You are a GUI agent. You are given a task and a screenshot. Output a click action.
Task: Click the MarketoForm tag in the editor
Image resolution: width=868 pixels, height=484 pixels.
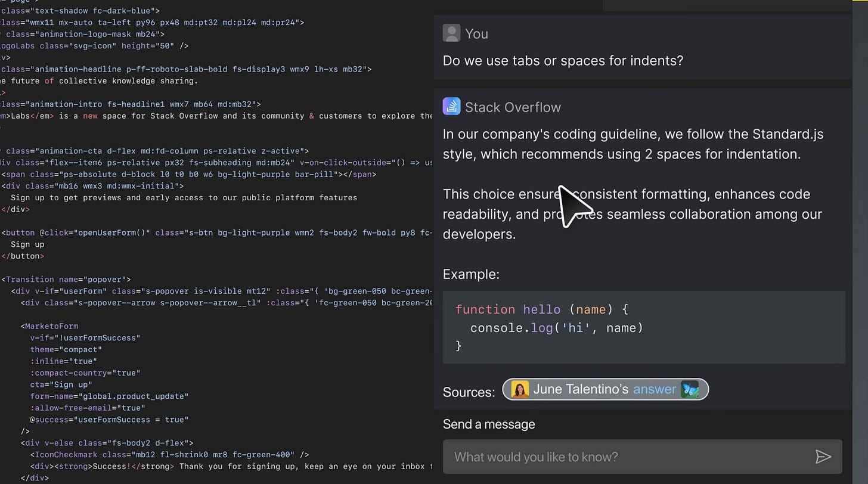pyautogui.click(x=50, y=326)
